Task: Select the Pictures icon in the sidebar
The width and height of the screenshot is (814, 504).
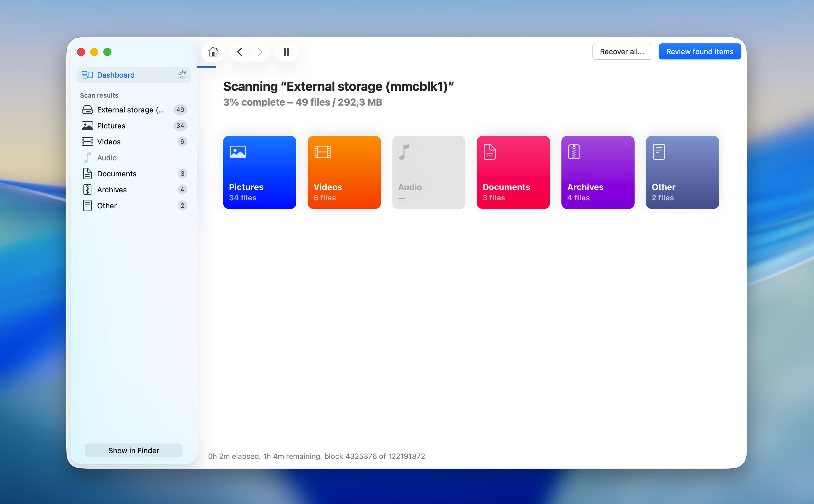Action: (x=87, y=125)
